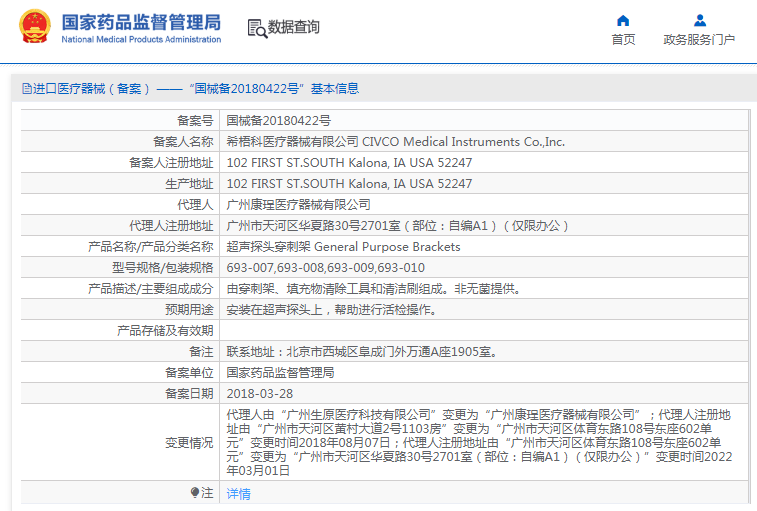Screen dimensions: 757x511
Task: Click the lightbulb icon beside 注
Action: [x=195, y=492]
